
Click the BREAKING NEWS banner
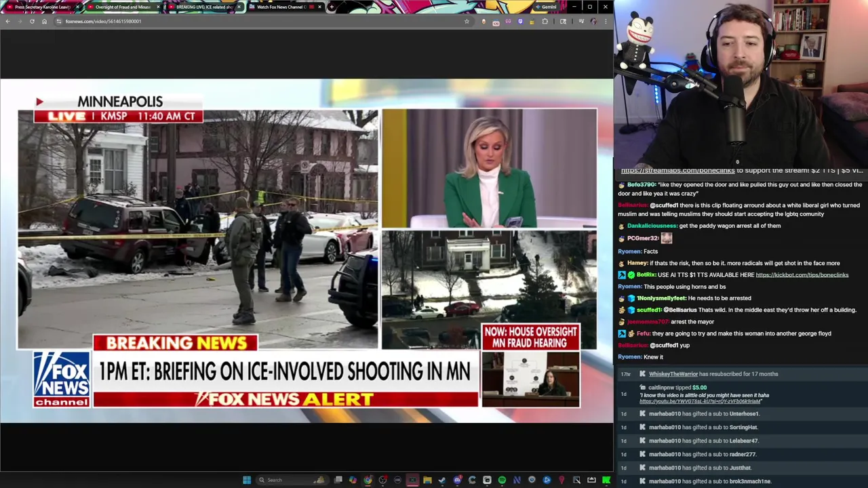176,343
